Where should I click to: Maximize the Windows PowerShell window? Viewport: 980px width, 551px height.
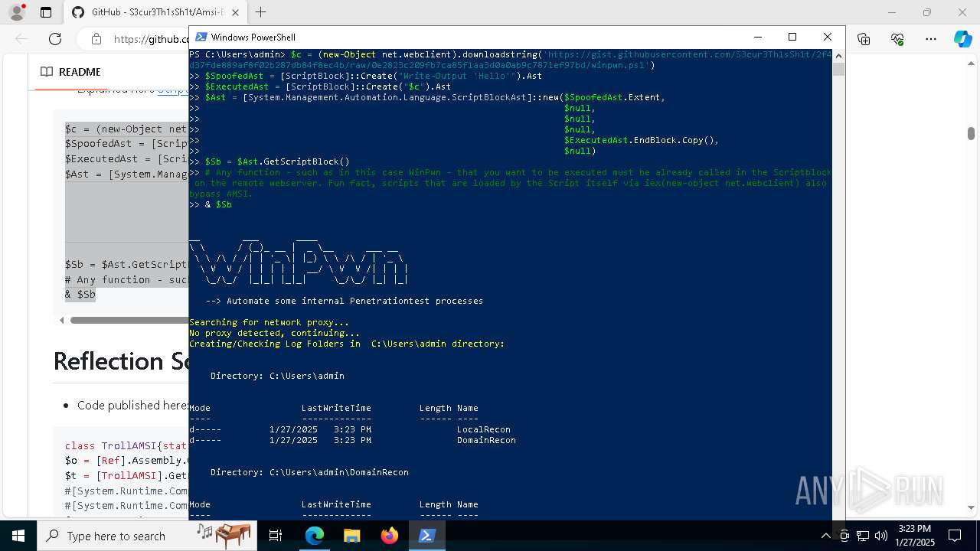(x=792, y=37)
